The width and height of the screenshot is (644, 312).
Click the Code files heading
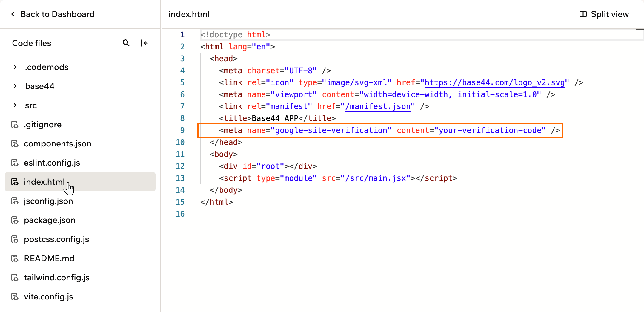click(32, 43)
